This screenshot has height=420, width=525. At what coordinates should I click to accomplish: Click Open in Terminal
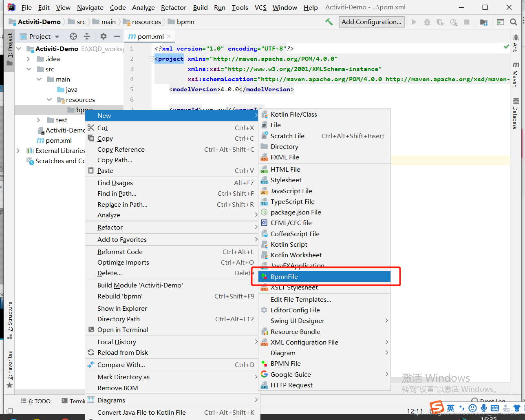click(172, 329)
